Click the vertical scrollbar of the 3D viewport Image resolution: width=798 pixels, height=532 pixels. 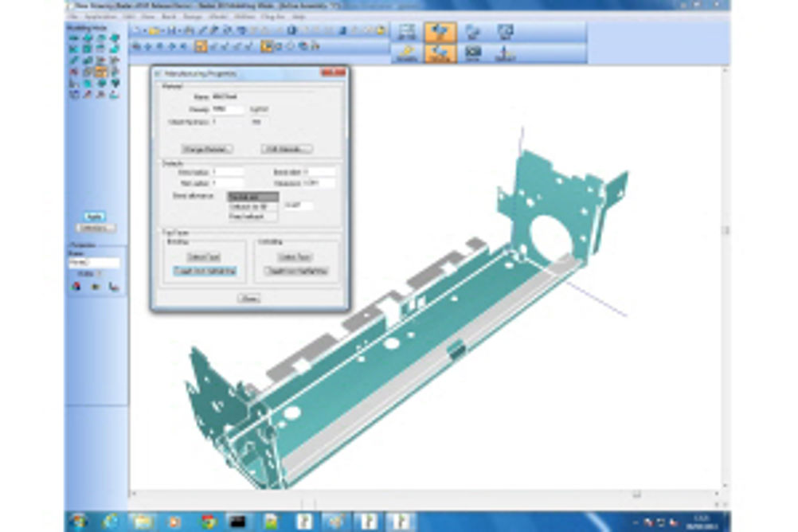click(726, 277)
